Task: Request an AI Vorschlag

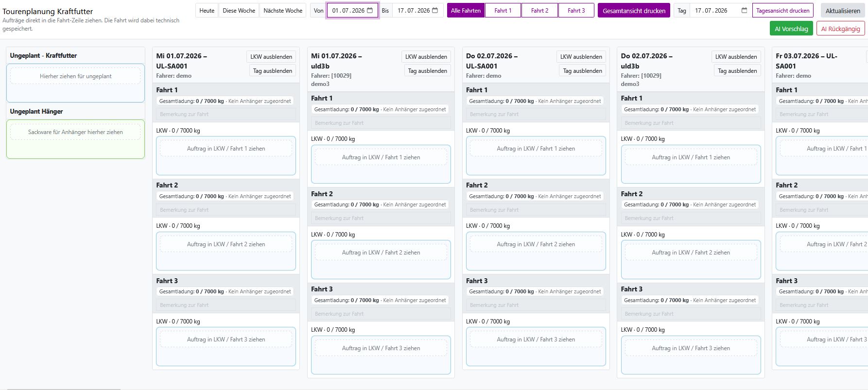Action: 791,29
